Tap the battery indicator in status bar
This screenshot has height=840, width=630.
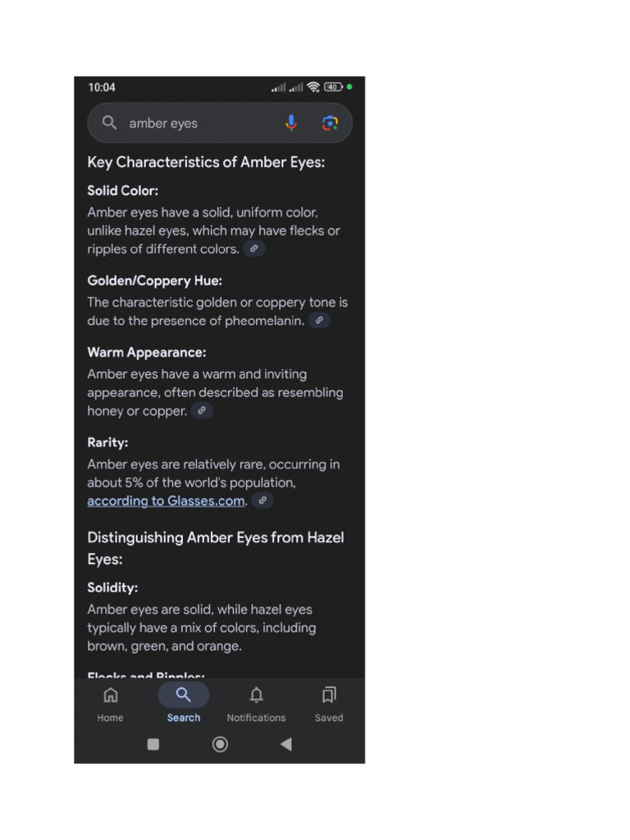tap(333, 87)
